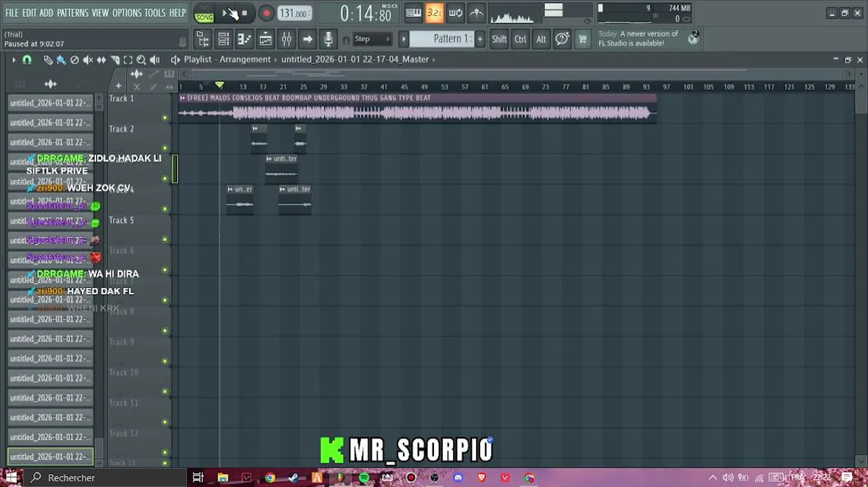Select the Mute tool in playlist
This screenshot has width=868, height=487.
tap(88, 60)
